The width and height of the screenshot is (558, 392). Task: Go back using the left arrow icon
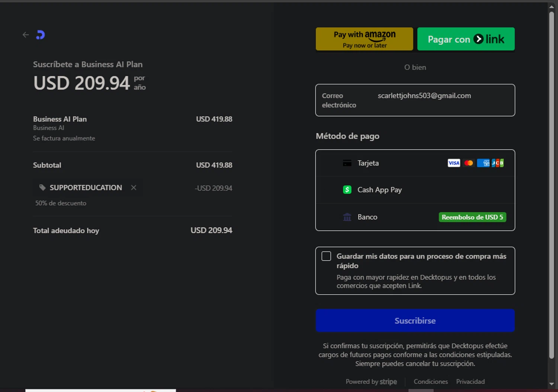[x=26, y=35]
